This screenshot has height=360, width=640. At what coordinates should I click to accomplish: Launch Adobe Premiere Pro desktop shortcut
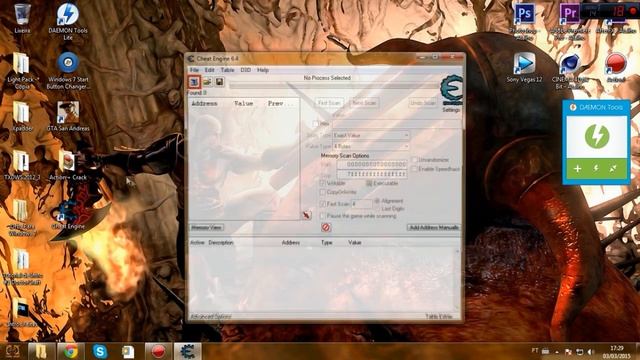point(569,21)
